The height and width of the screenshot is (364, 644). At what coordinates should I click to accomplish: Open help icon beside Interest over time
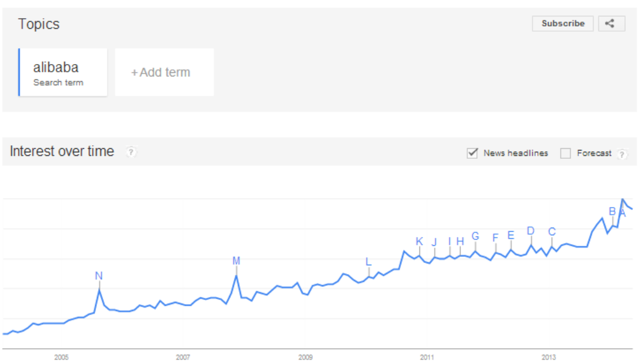[x=130, y=152]
